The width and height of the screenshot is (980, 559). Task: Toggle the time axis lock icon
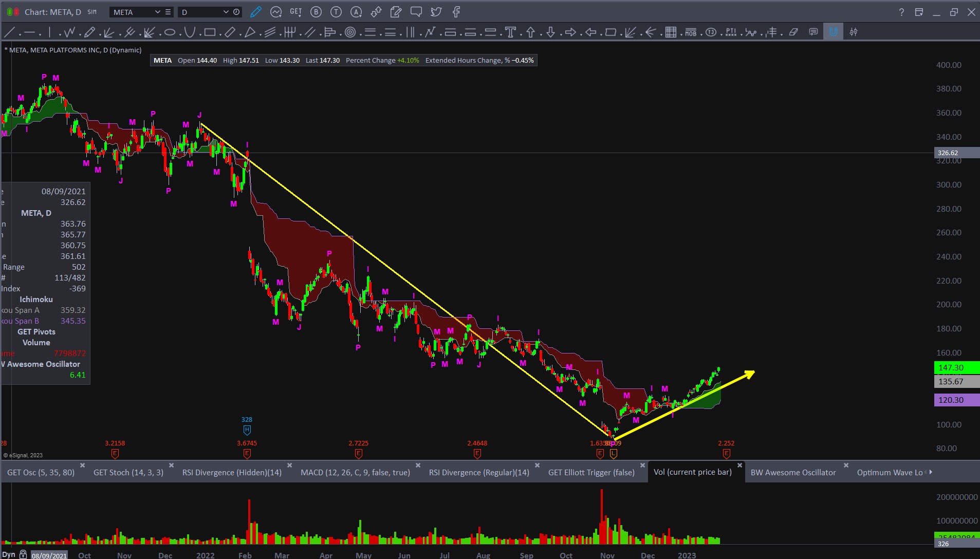click(23, 555)
